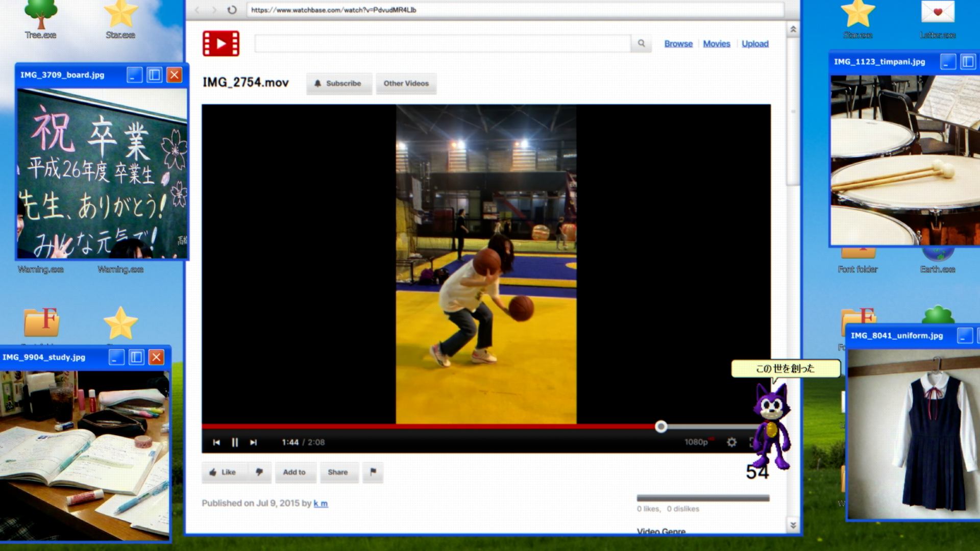Click in the video search field

coord(443,44)
